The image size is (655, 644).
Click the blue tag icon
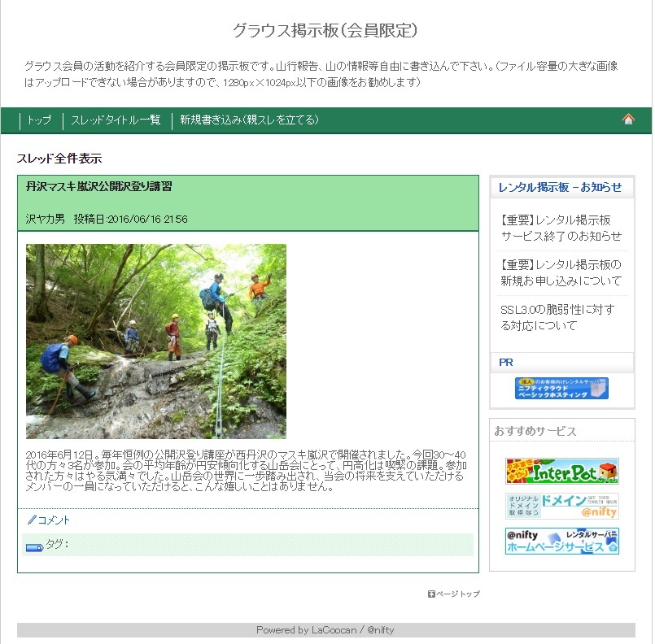tap(35, 547)
